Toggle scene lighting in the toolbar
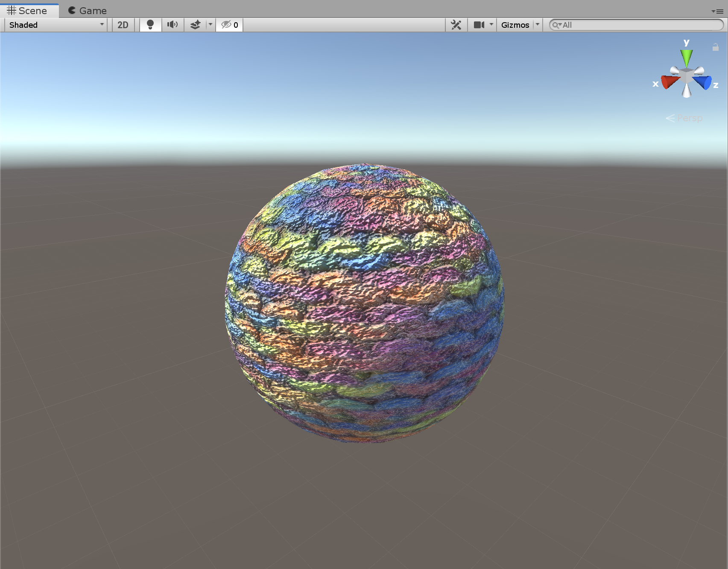This screenshot has width=728, height=569. [150, 24]
